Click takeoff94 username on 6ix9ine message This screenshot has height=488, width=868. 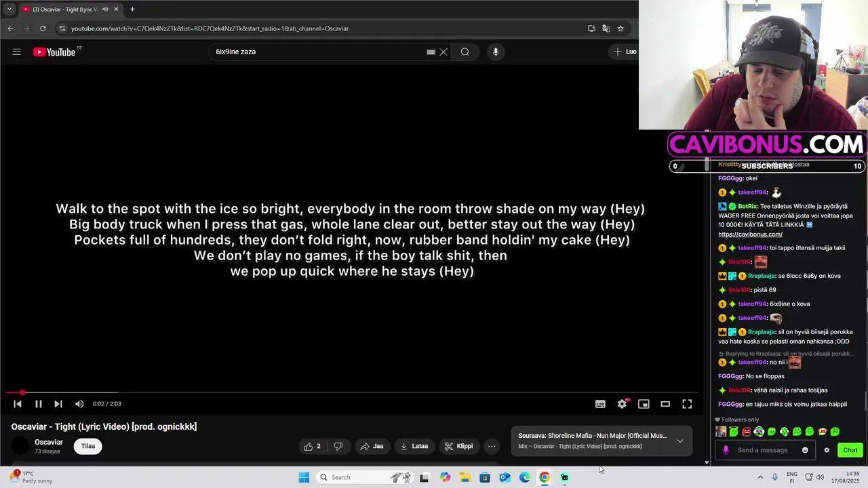click(752, 304)
